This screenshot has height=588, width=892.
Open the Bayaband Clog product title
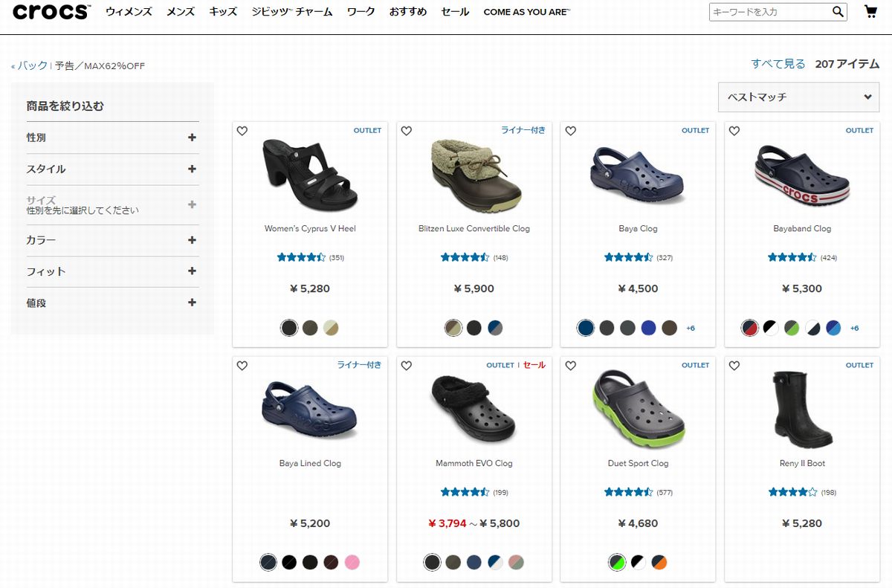point(802,228)
